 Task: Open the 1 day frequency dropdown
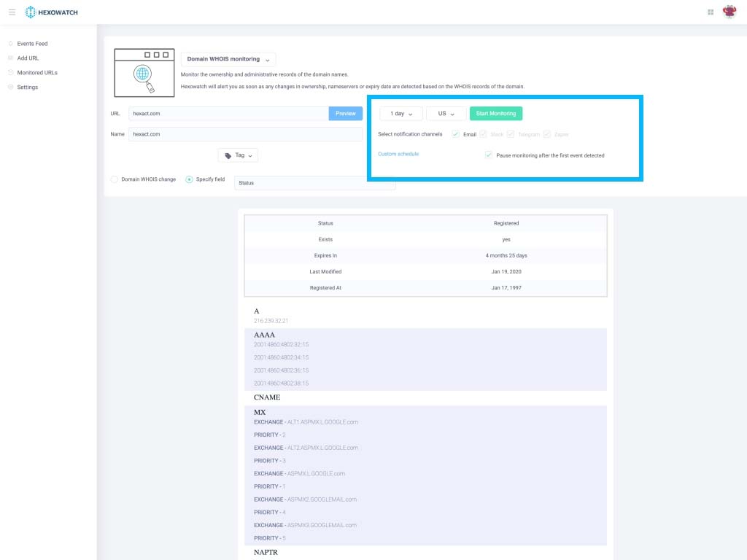pos(401,113)
